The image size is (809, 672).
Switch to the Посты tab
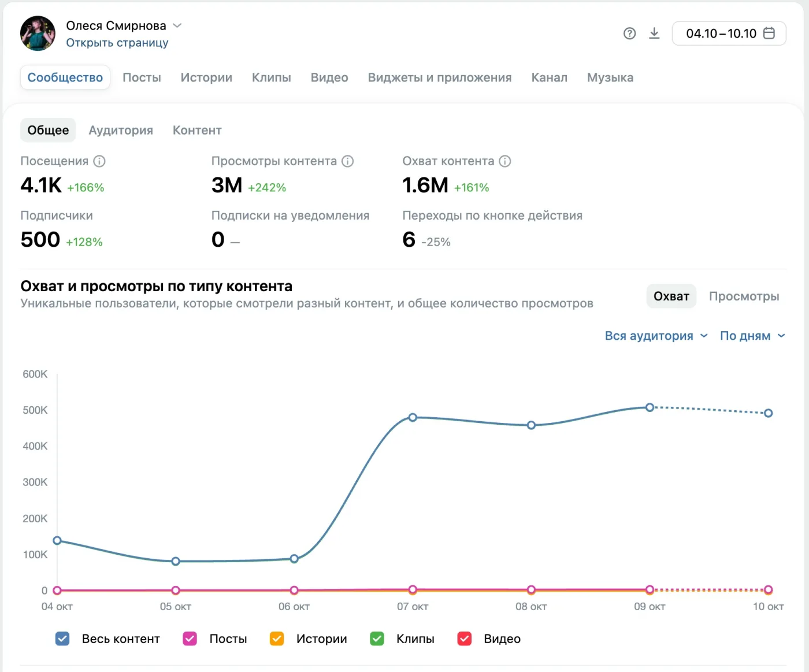[142, 77]
